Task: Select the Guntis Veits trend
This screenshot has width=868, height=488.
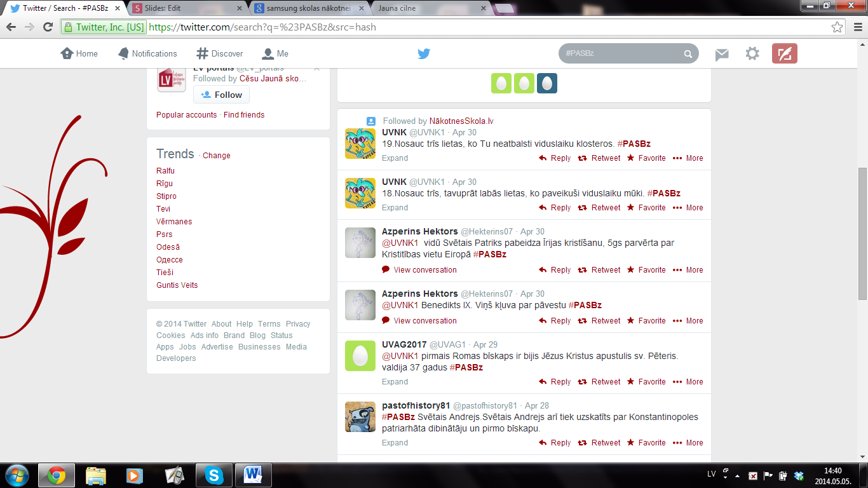Action: 177,285
